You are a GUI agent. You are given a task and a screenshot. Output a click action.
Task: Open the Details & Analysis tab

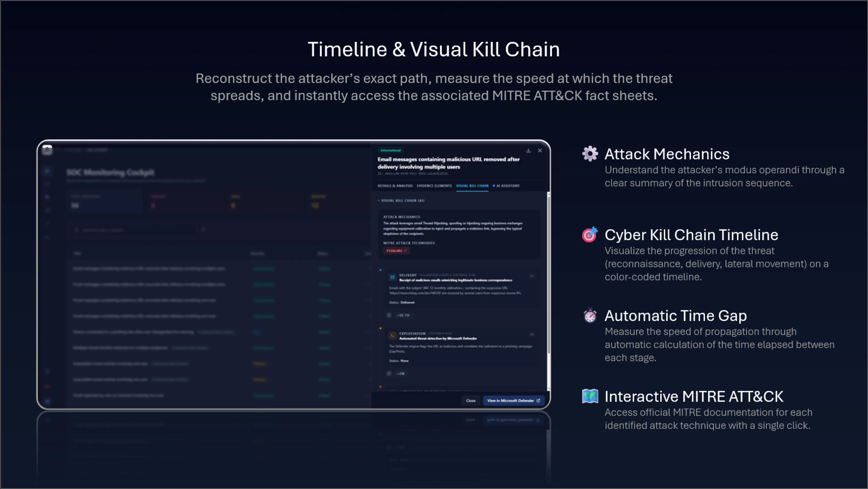395,186
